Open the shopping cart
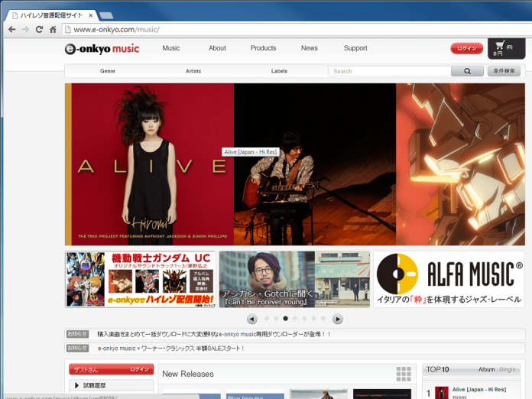Screen dimensions: 532x399 point(506,49)
